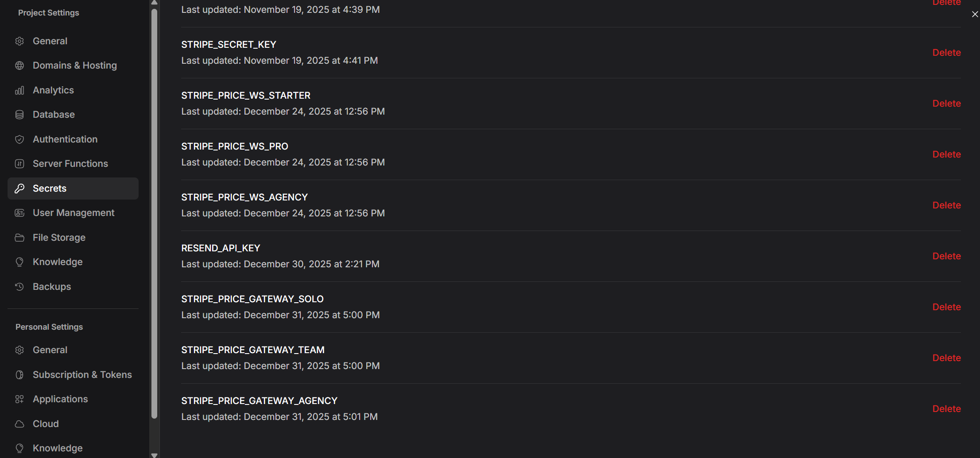Image resolution: width=980 pixels, height=458 pixels.
Task: Click the Server Functions icon
Action: (x=19, y=164)
